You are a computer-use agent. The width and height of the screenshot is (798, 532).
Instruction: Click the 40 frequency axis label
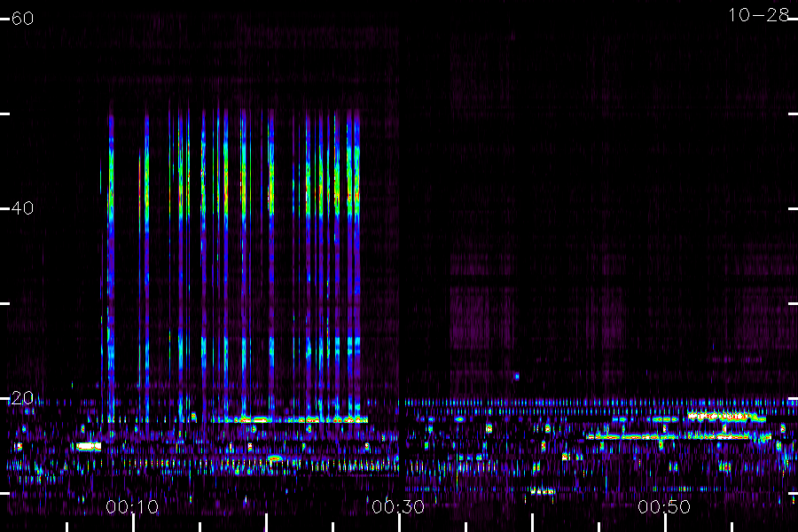tap(22, 207)
